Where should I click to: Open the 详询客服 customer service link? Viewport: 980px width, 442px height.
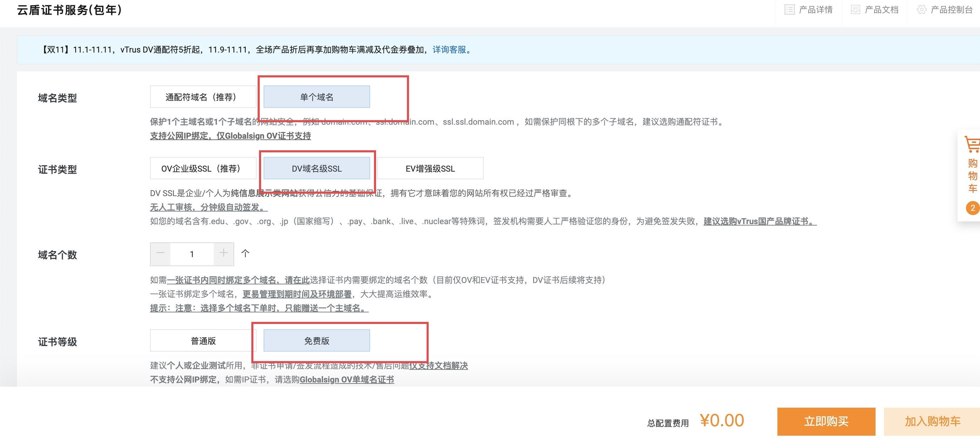point(449,49)
